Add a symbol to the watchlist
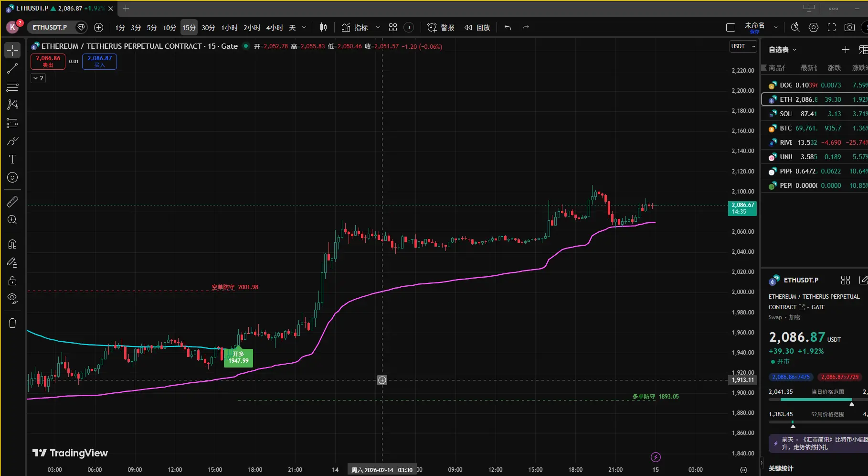 tap(846, 49)
